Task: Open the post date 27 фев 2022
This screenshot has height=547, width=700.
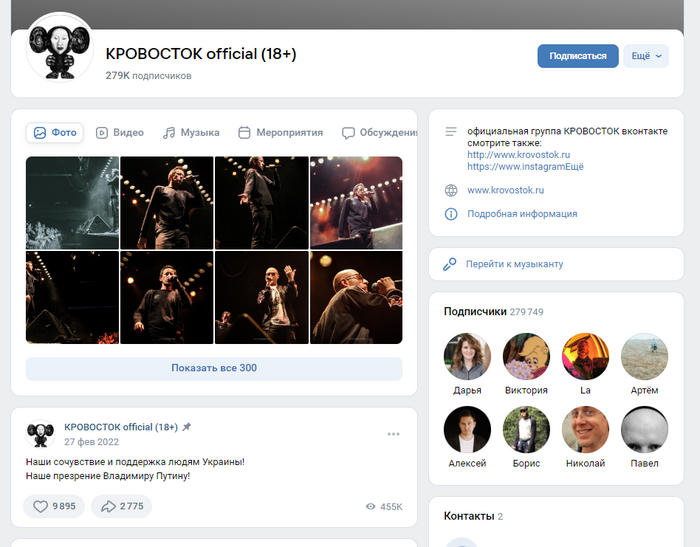Action: (92, 442)
